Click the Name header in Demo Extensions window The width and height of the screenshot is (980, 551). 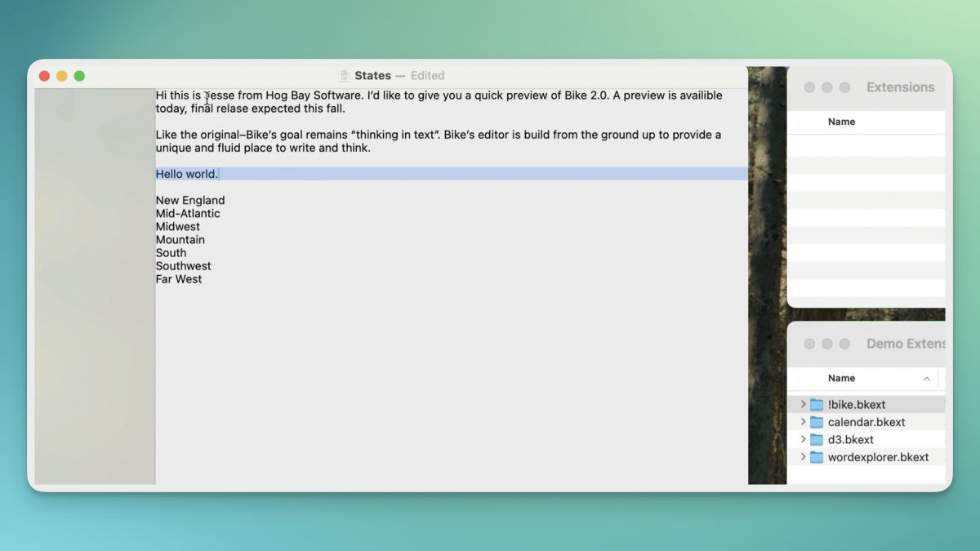point(842,378)
